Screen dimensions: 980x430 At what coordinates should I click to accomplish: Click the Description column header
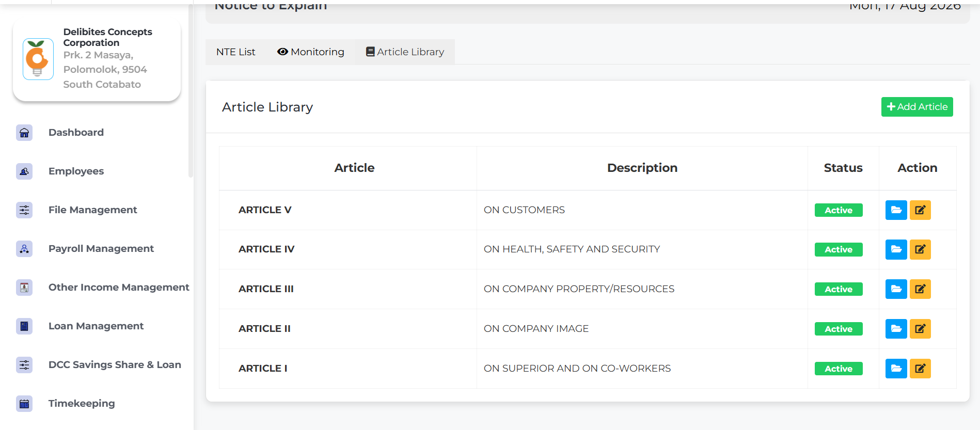point(642,168)
